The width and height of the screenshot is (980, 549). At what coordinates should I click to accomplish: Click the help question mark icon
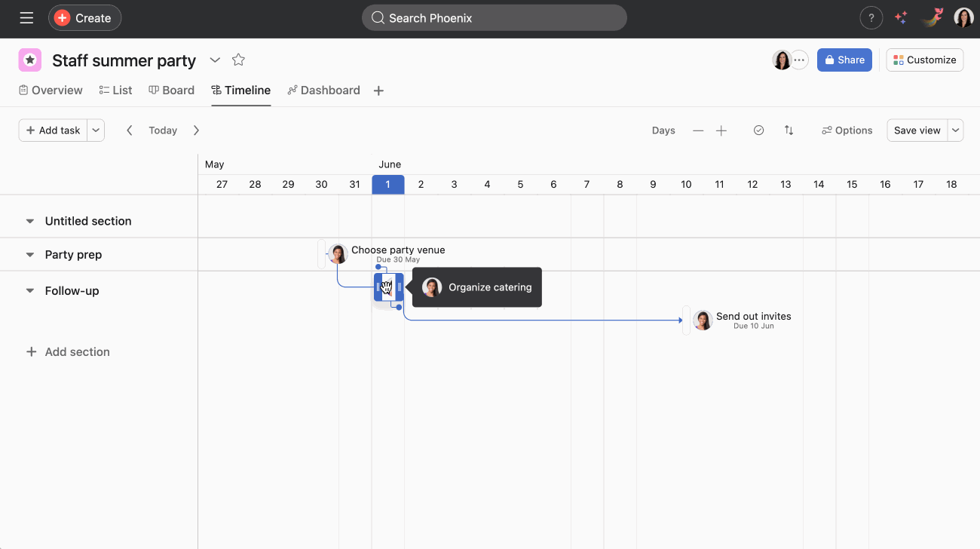pyautogui.click(x=871, y=17)
